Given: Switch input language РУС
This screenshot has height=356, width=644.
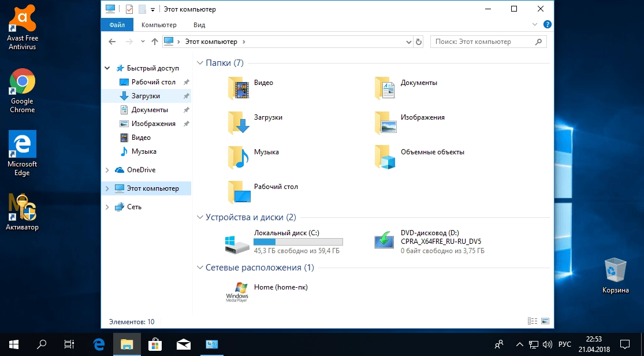Looking at the screenshot, I should 565,344.
